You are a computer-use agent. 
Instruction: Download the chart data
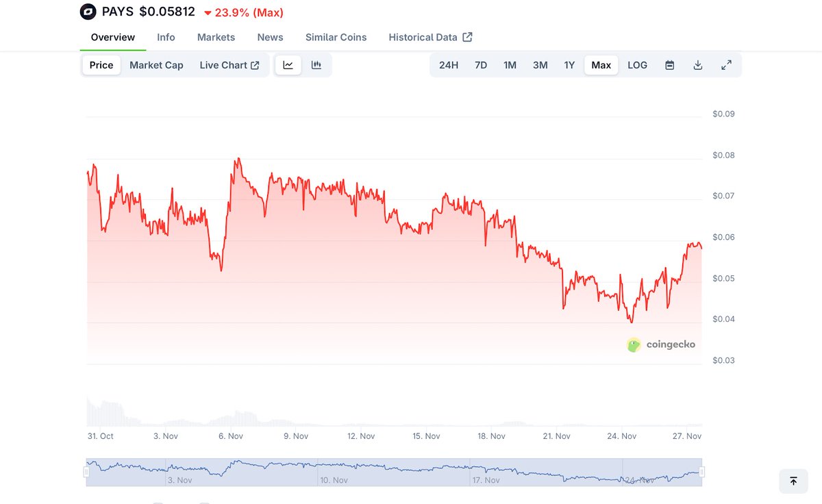coord(698,65)
